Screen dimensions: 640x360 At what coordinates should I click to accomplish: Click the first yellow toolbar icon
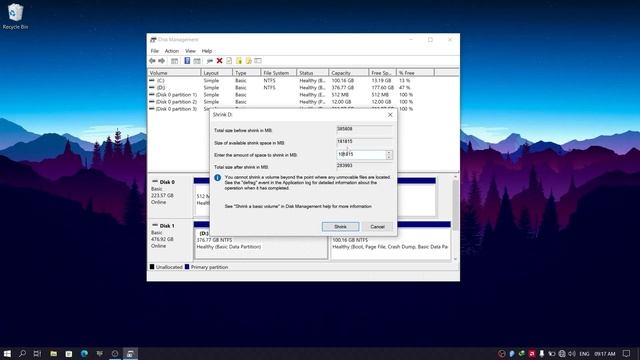(239, 61)
